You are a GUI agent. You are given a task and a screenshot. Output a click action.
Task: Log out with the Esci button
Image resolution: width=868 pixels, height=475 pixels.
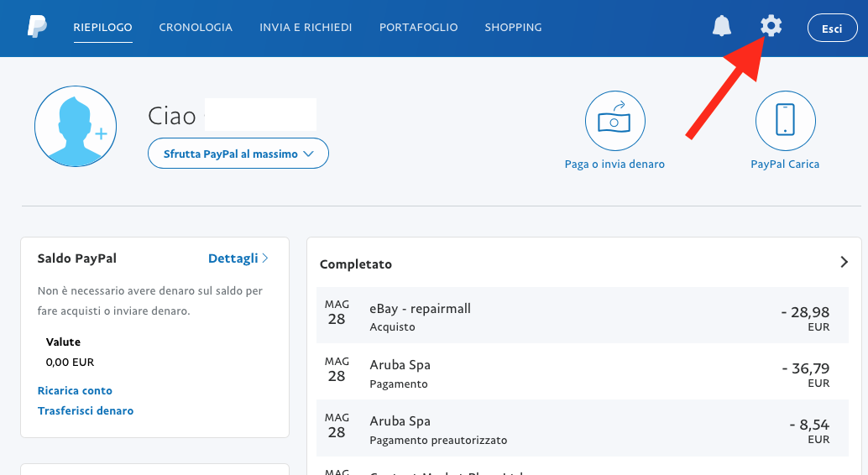pos(832,28)
